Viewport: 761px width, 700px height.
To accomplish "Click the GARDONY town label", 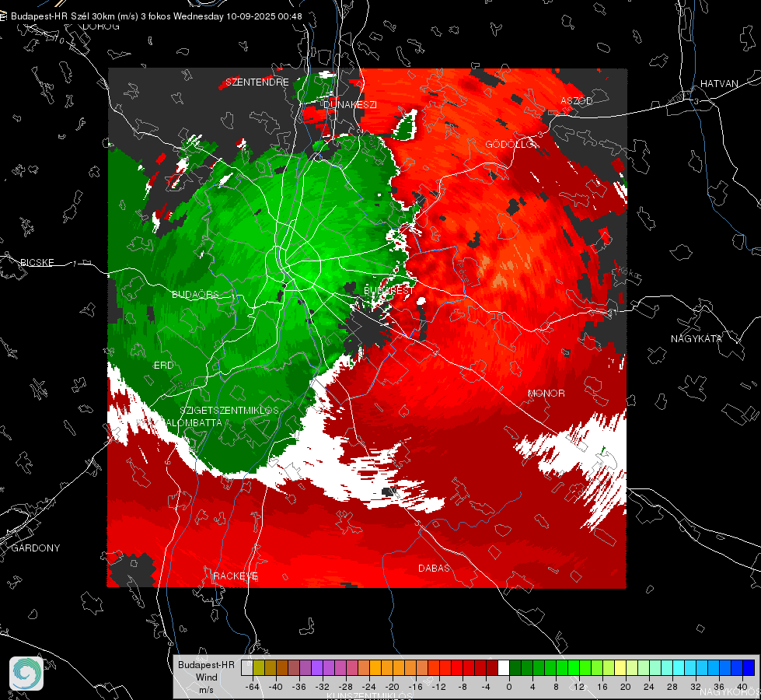I will [36, 548].
